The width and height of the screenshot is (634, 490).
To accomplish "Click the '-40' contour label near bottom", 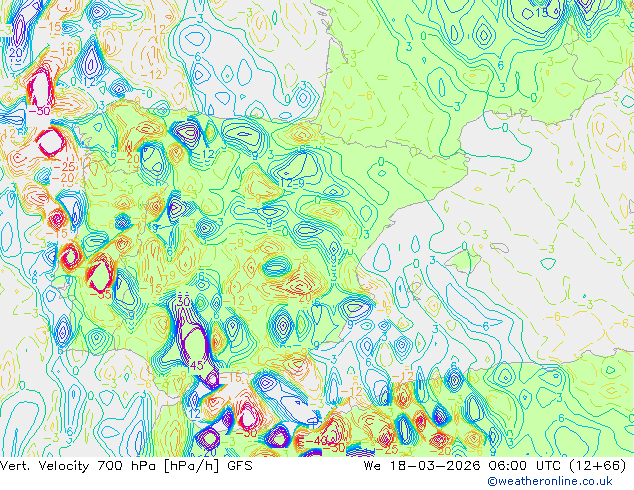I will point(316,441).
